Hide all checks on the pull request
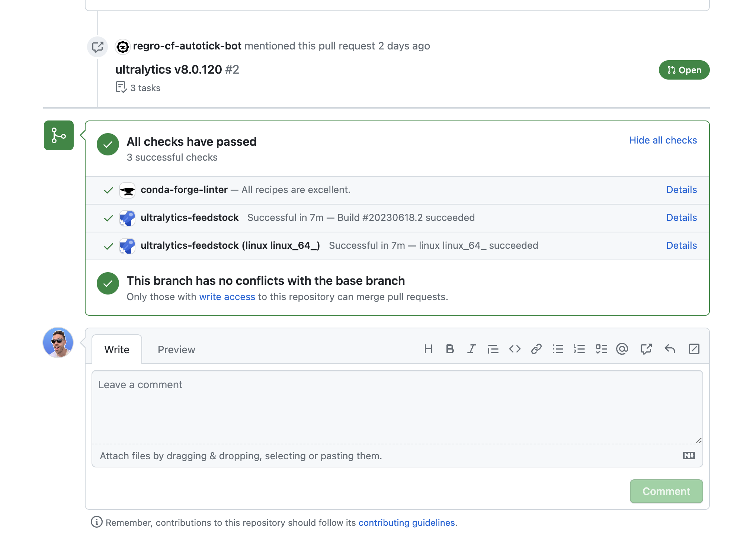This screenshot has width=756, height=534. [663, 140]
